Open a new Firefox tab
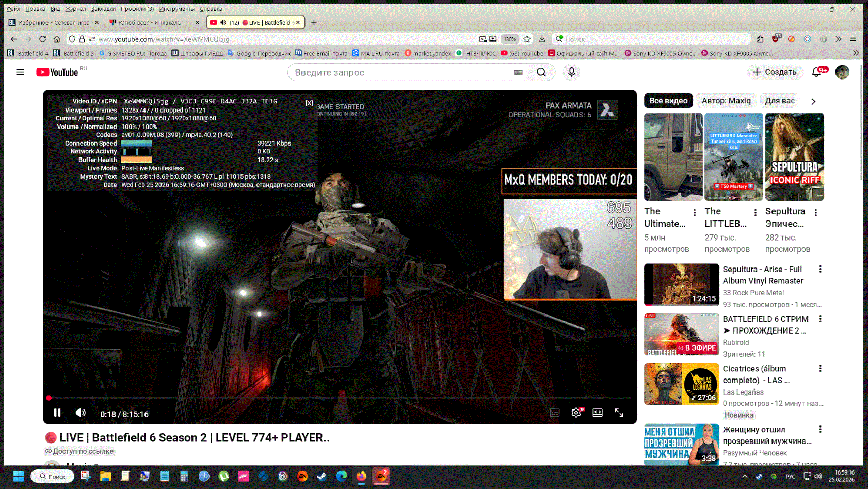This screenshot has width=868, height=489. point(314,23)
